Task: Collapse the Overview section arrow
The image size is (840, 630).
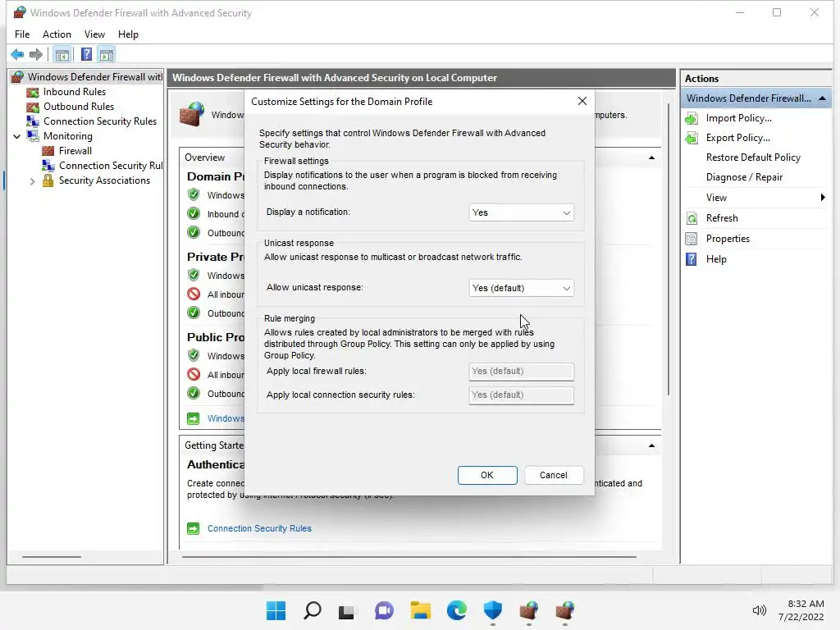Action: click(x=651, y=157)
